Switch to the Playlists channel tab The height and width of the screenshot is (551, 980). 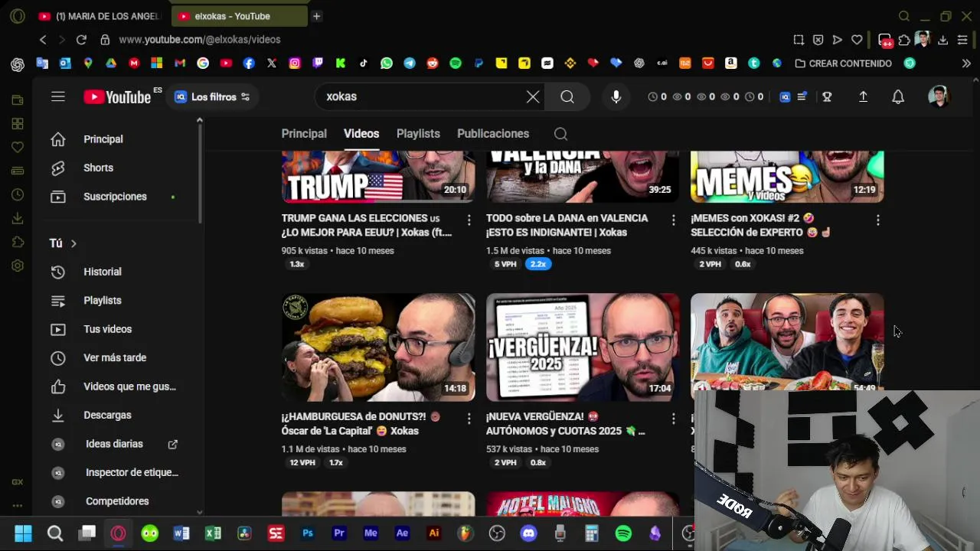click(x=418, y=133)
